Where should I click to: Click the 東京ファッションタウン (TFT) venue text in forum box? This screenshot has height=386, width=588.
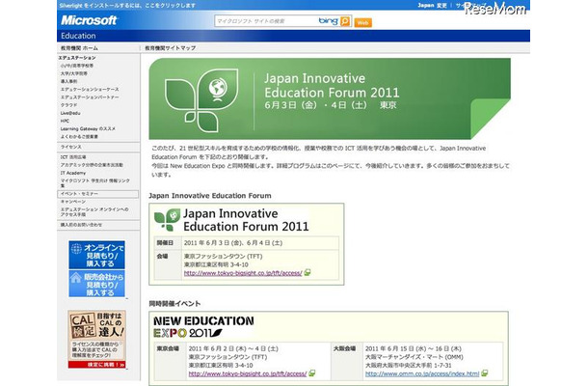(223, 257)
